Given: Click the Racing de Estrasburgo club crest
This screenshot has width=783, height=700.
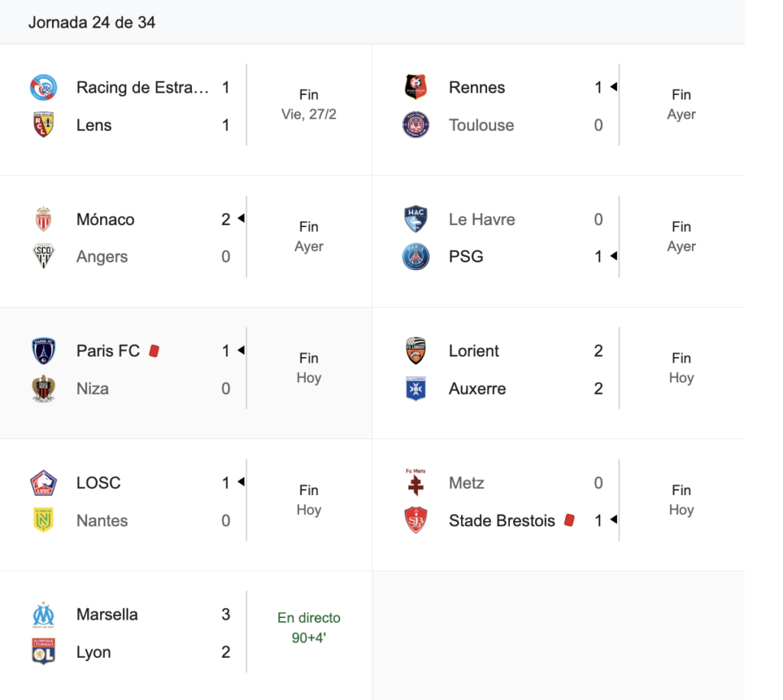Looking at the screenshot, I should click(x=43, y=87).
